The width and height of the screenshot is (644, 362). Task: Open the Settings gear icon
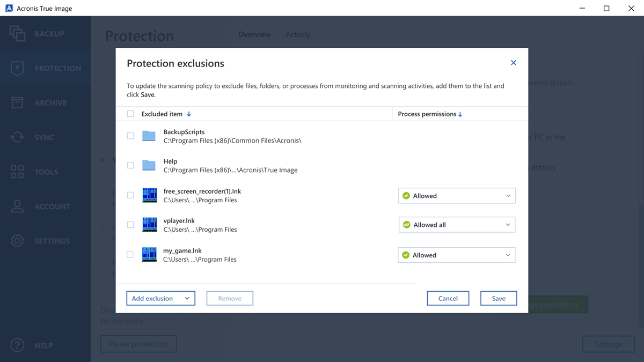pyautogui.click(x=17, y=241)
